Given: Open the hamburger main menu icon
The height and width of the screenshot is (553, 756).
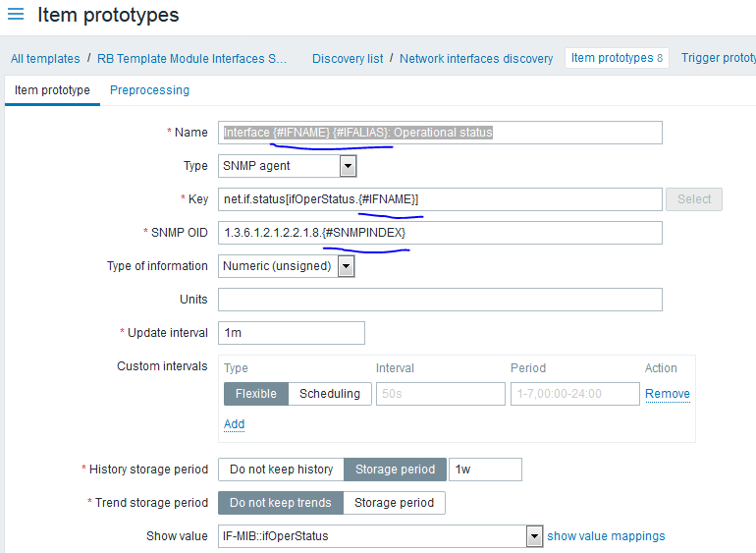Looking at the screenshot, I should (x=16, y=15).
